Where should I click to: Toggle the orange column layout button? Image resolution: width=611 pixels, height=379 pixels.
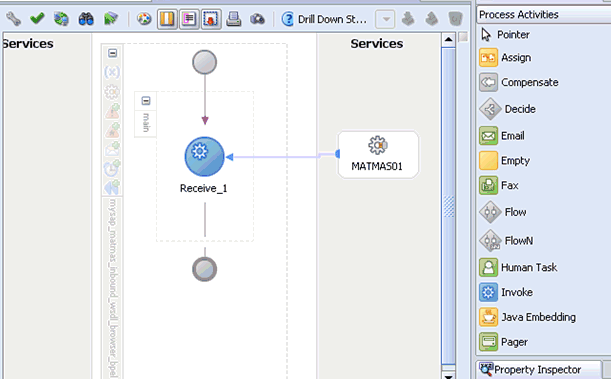168,19
